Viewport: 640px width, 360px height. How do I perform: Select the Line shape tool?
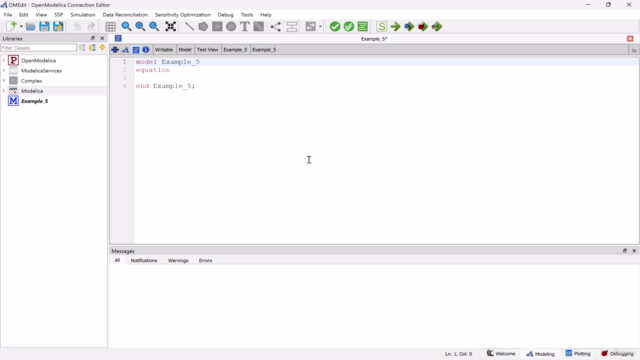189,27
